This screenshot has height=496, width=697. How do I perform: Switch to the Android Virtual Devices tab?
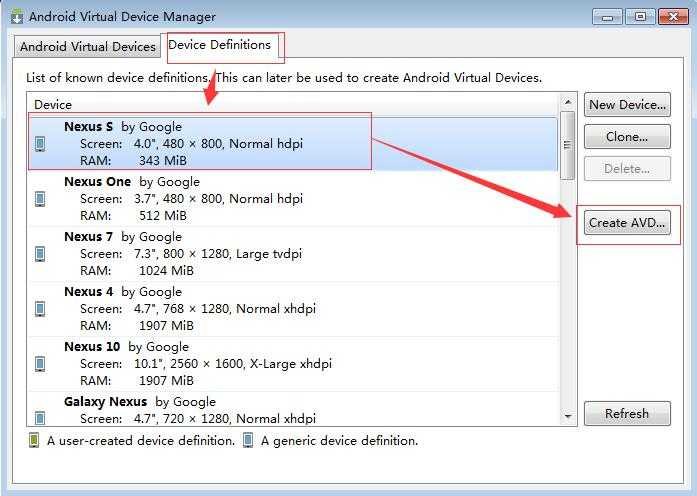tap(88, 47)
